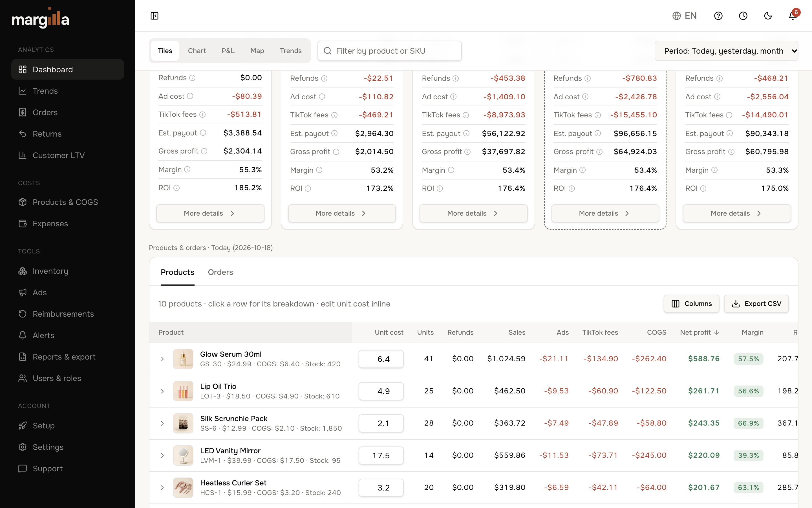The image size is (812, 508).
Task: Expand the Silk Scrunchie Pack row
Action: coord(162,423)
